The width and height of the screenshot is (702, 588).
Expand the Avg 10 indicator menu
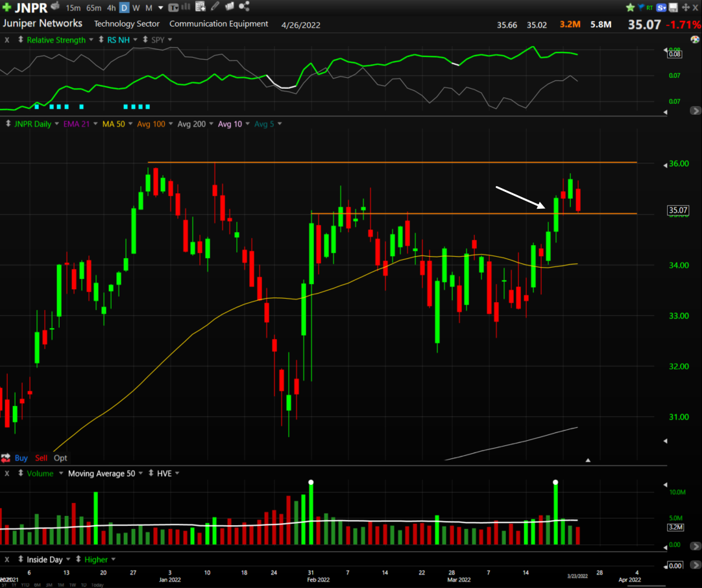click(x=247, y=124)
